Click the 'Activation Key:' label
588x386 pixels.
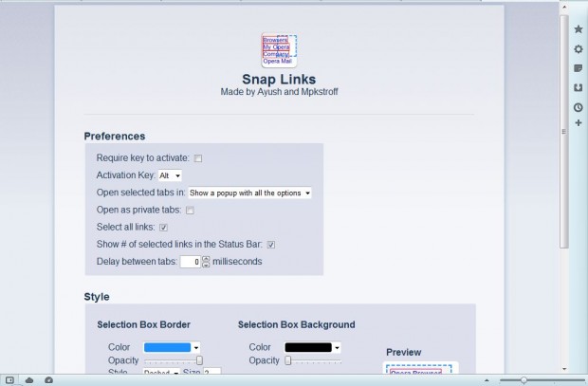tap(125, 175)
